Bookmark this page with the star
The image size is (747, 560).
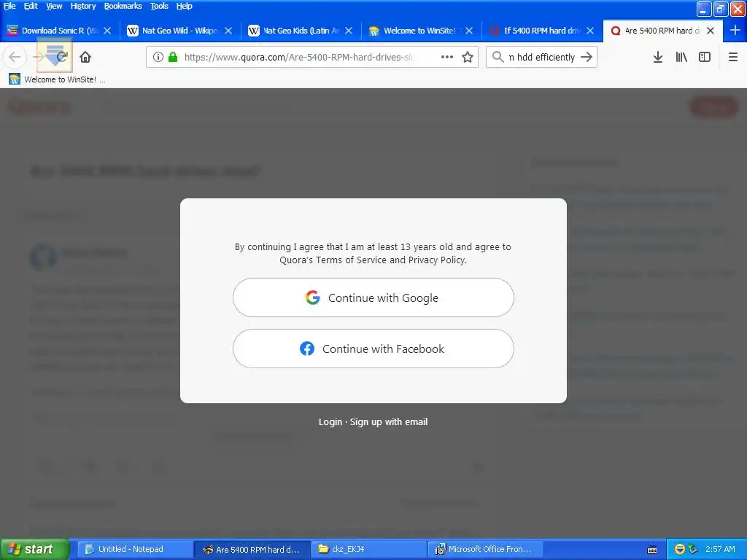point(468,57)
